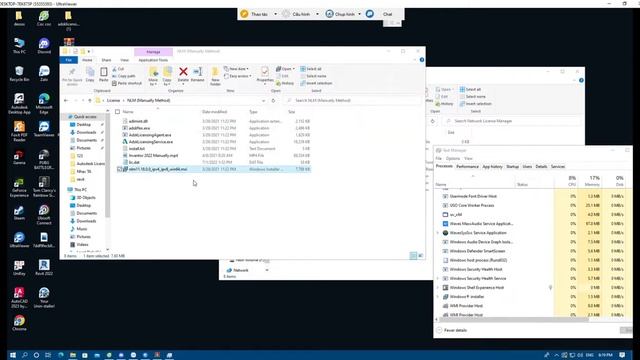Select Quick access in navigation pane
The image size is (640, 360).
point(85,117)
